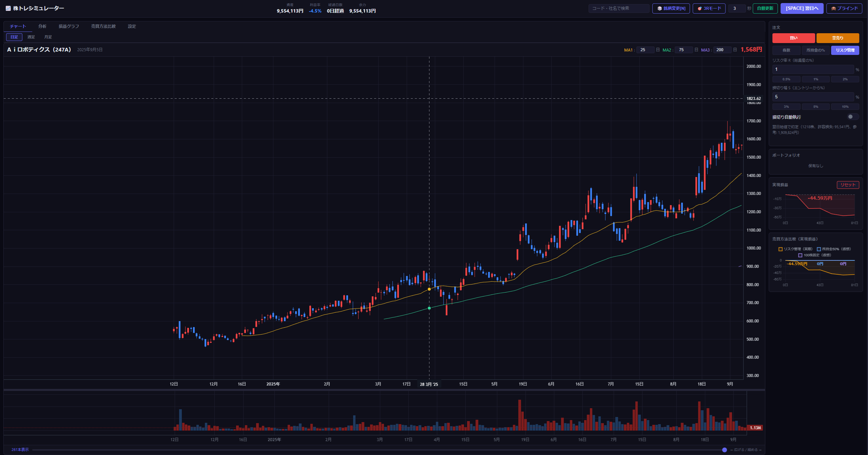The height and width of the screenshot is (455, 868).
Task: Click the MA3 period field showing 200
Action: pos(722,50)
